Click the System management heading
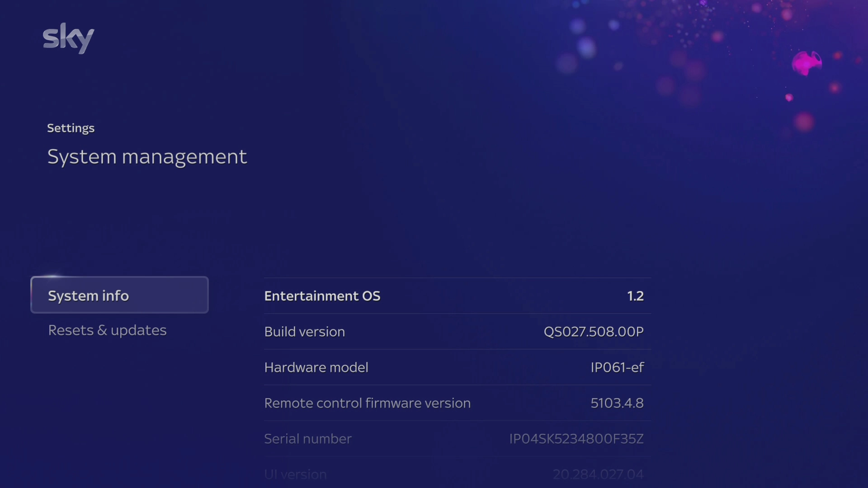Image resolution: width=868 pixels, height=488 pixels. 147,157
